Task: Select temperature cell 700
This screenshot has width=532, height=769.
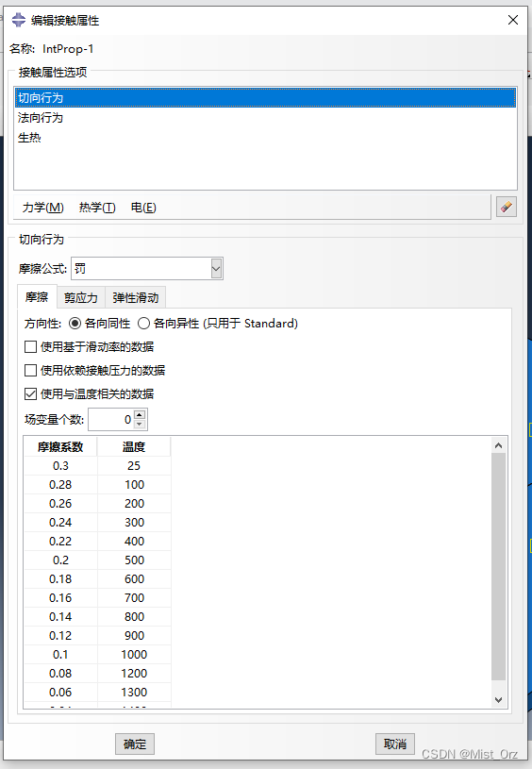Action: pos(134,598)
